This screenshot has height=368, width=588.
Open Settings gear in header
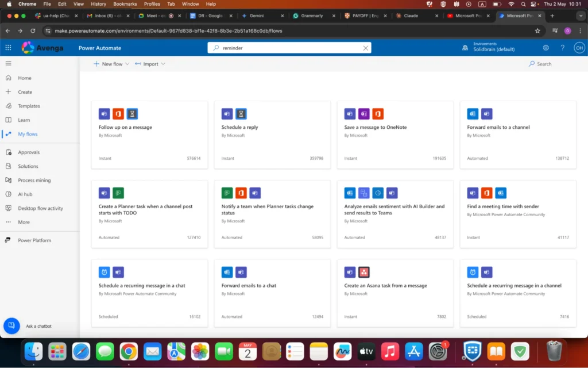(546, 48)
